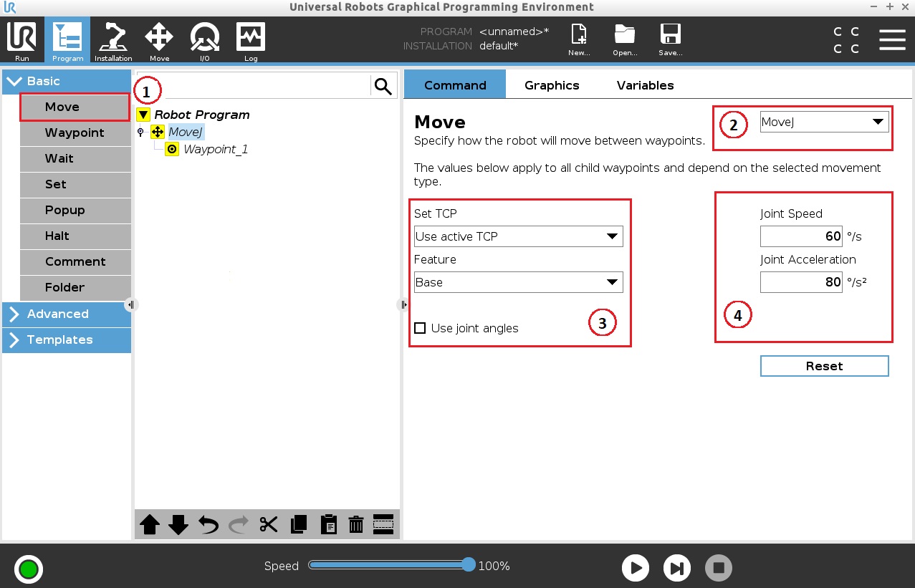Click the Joint Acceleration value field
915x588 pixels.
[x=801, y=282]
